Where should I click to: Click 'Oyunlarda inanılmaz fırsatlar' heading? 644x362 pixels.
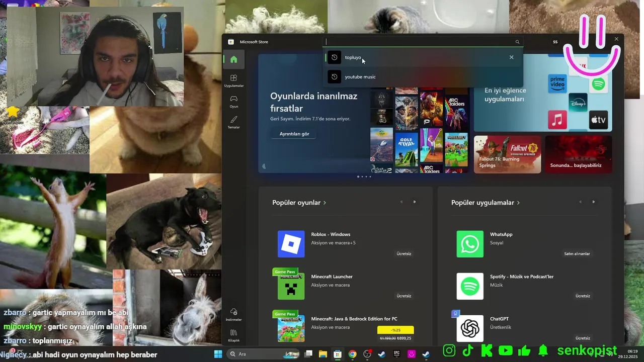pos(313,102)
